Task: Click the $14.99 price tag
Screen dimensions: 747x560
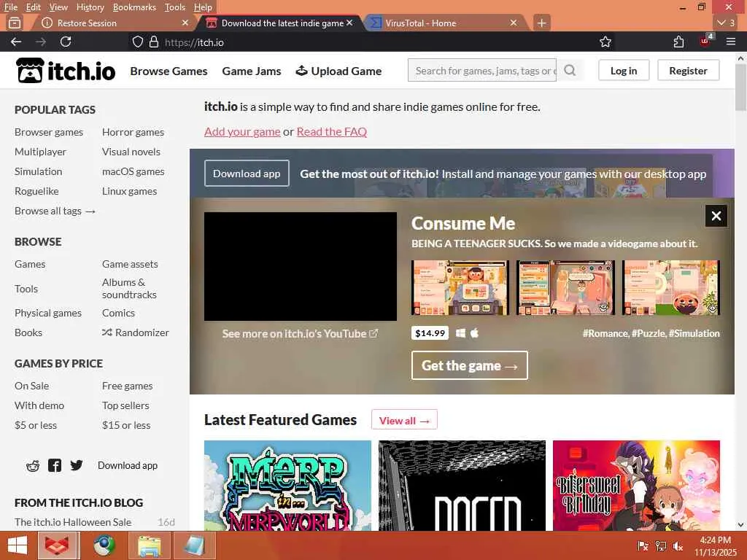Action: [430, 332]
